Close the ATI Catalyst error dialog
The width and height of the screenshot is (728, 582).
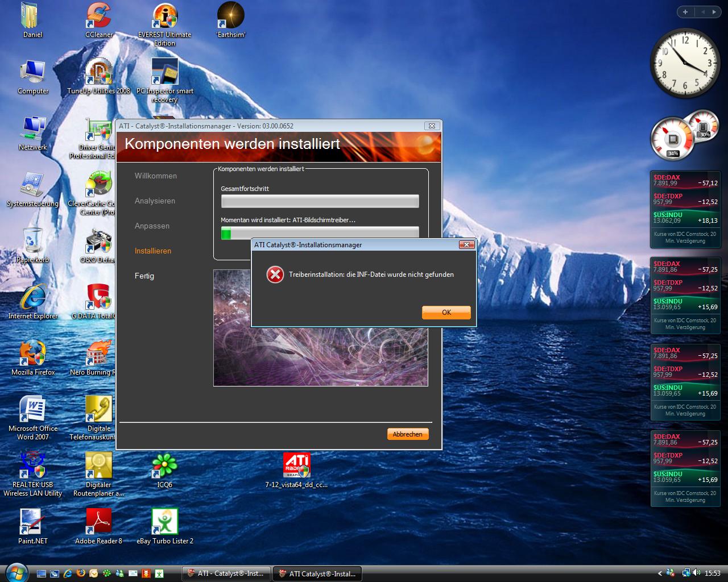(x=466, y=244)
